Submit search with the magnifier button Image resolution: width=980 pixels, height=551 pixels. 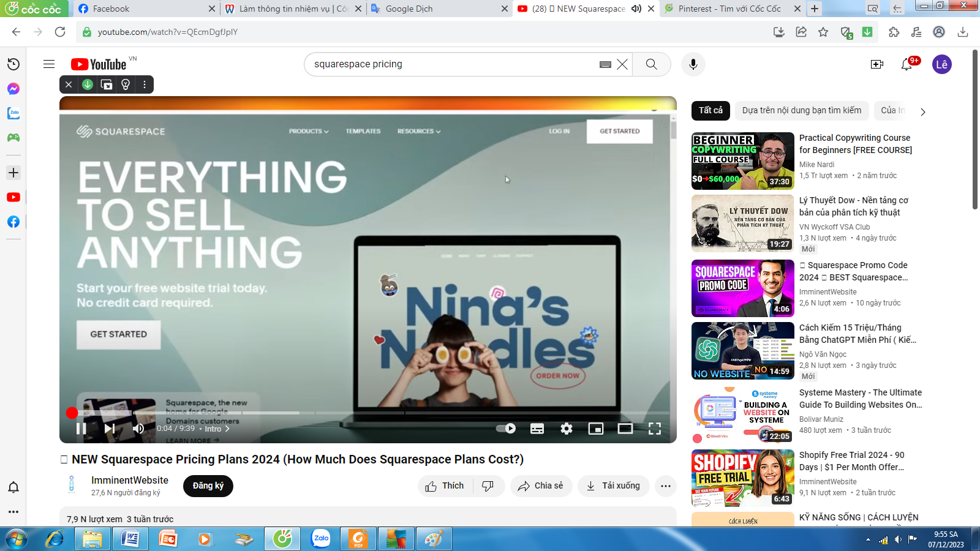(652, 64)
